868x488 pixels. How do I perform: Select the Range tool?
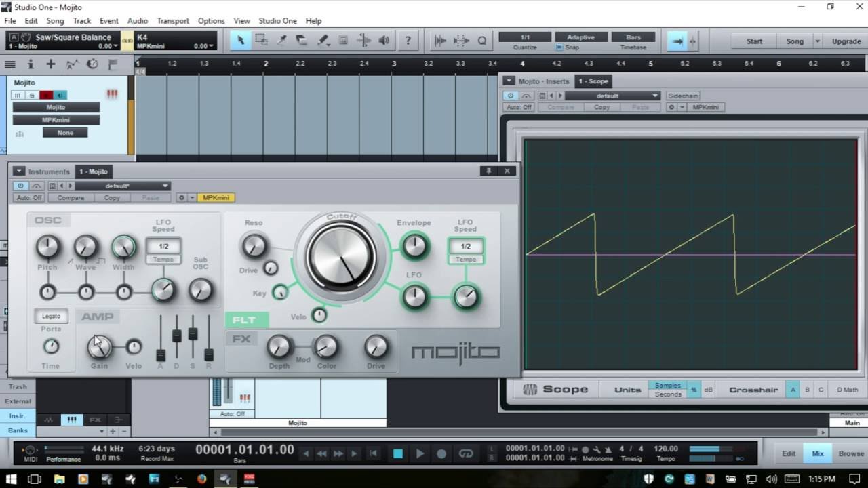point(261,41)
